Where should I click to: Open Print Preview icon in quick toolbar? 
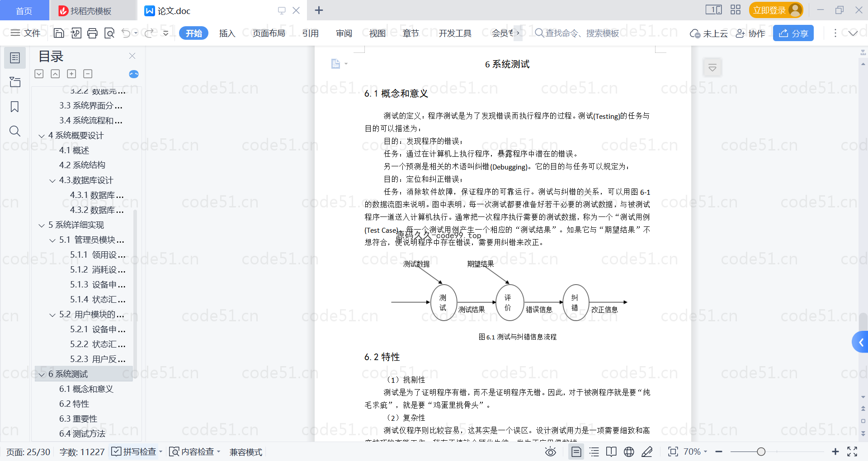[109, 33]
